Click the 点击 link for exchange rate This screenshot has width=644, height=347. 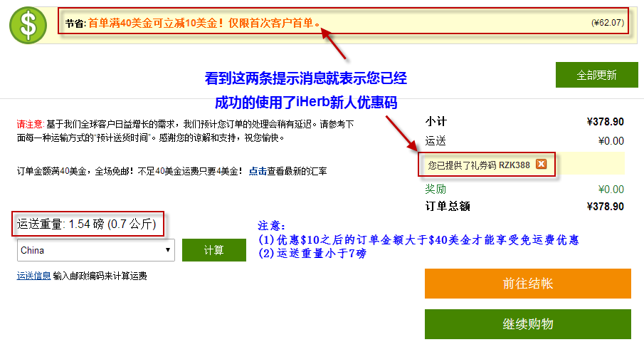(258, 171)
